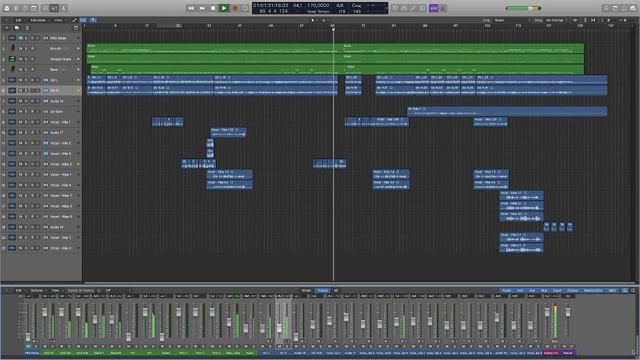Image resolution: width=640 pixels, height=360 pixels.
Task: Click the red Record button
Action: 235,8
